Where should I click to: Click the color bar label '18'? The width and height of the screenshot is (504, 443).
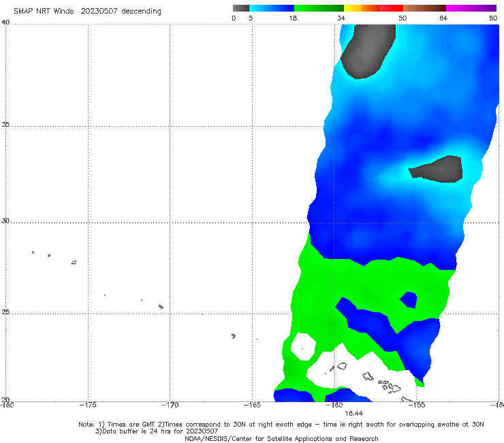[x=293, y=18]
